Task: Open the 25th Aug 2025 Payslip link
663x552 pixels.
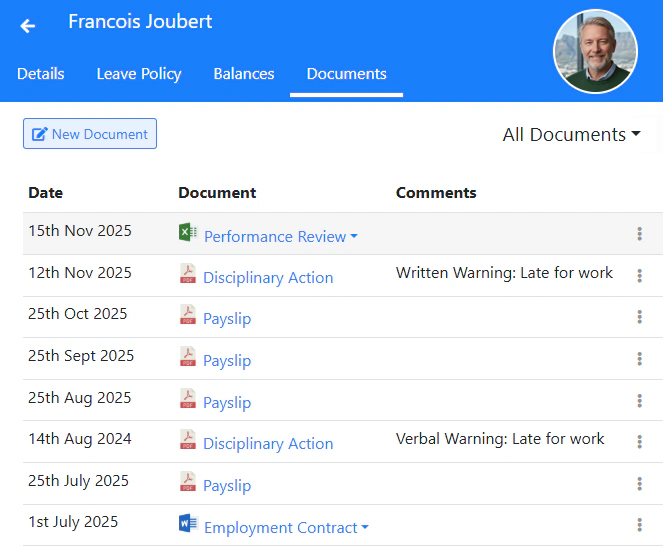Action: tap(227, 403)
